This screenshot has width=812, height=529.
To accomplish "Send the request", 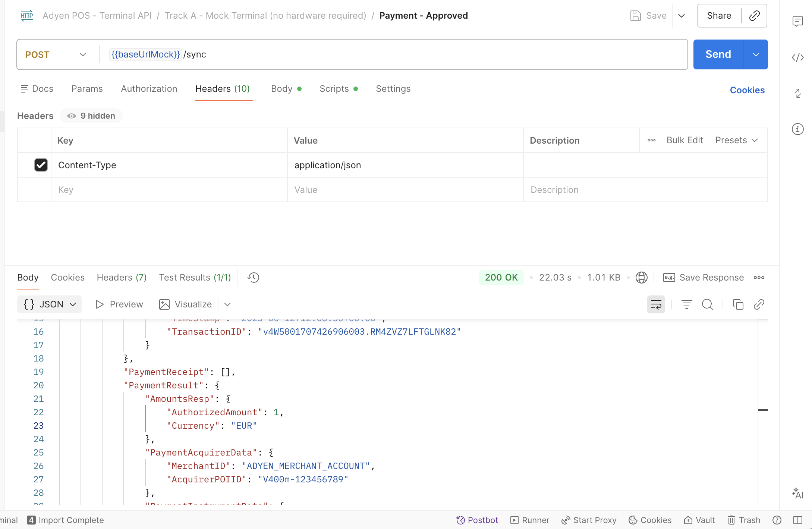I will 718,54.
